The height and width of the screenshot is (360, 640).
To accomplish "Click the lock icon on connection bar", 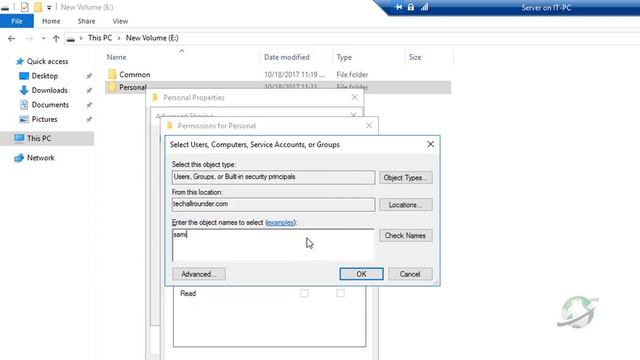I will 411,7.
